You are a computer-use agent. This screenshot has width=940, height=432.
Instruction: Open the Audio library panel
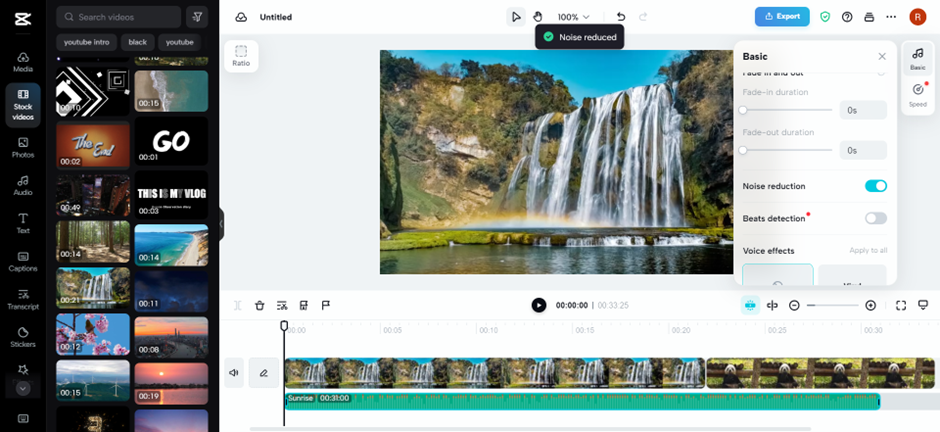tap(23, 186)
